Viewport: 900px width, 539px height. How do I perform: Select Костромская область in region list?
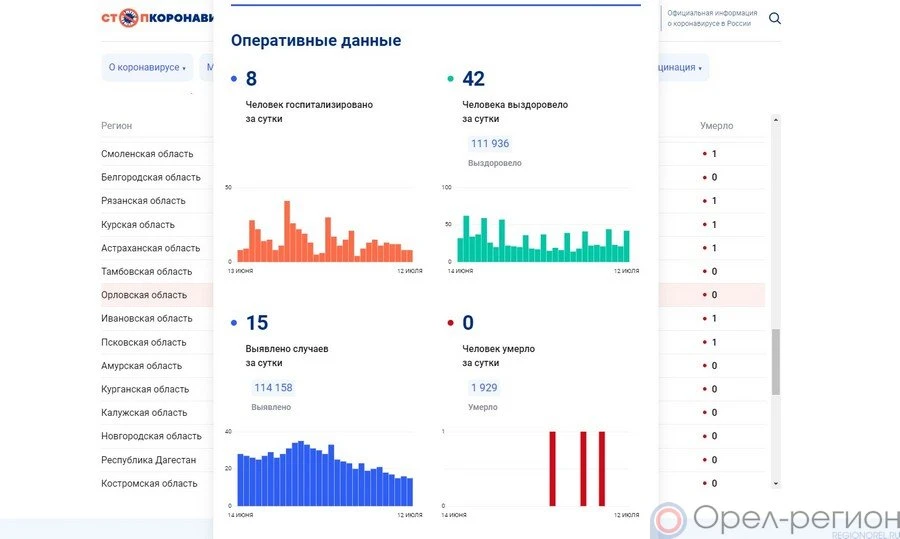tap(149, 484)
